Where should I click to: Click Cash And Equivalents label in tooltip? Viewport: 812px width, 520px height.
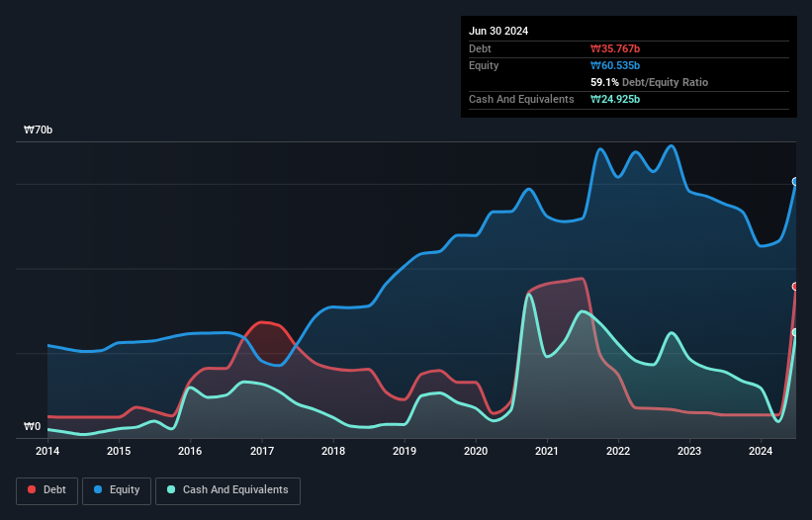tap(521, 99)
